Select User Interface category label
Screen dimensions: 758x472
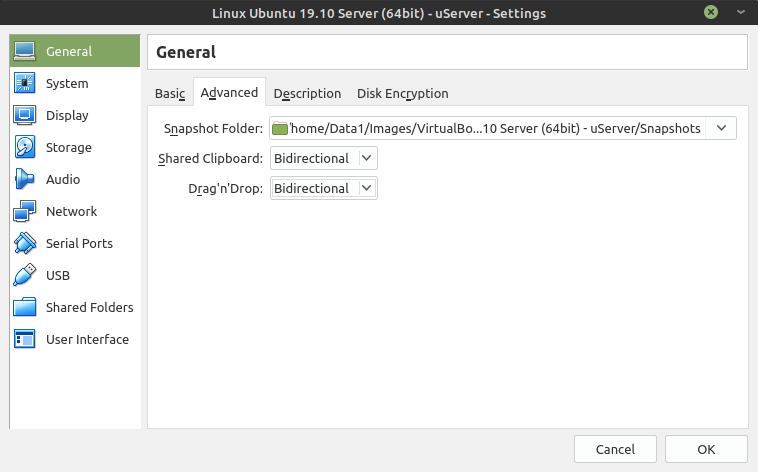pyautogui.click(x=87, y=339)
